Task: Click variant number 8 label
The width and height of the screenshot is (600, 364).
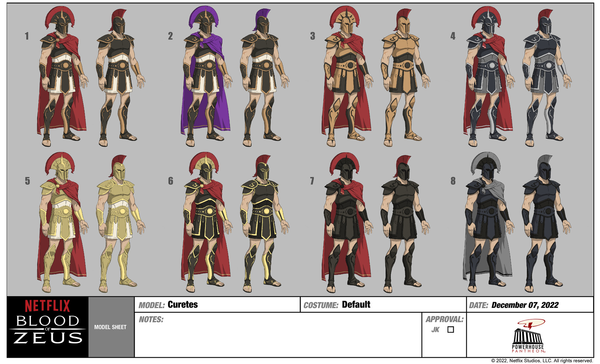Action: pyautogui.click(x=452, y=180)
